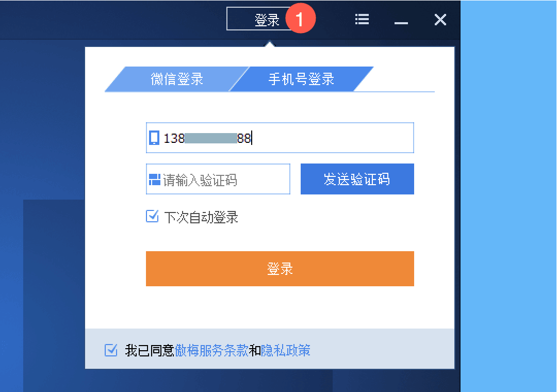The image size is (557, 392).
Task: Select the 手机号登录 tab
Action: pos(301,79)
